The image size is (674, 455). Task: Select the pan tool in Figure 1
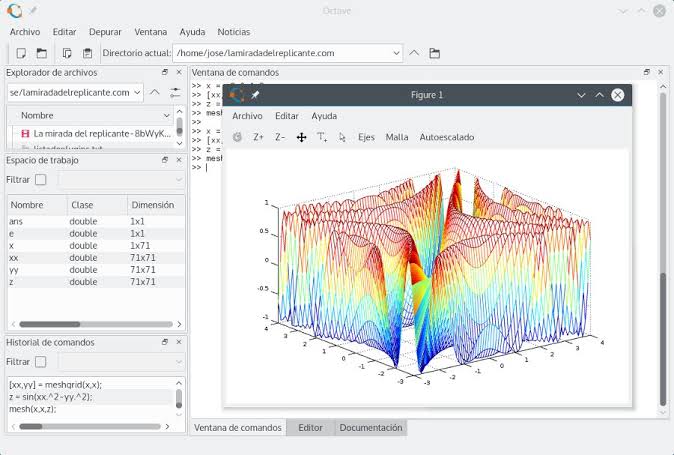point(301,137)
